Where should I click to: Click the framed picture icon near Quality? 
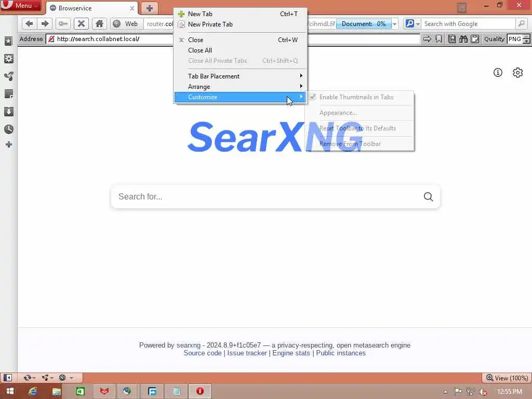452,39
